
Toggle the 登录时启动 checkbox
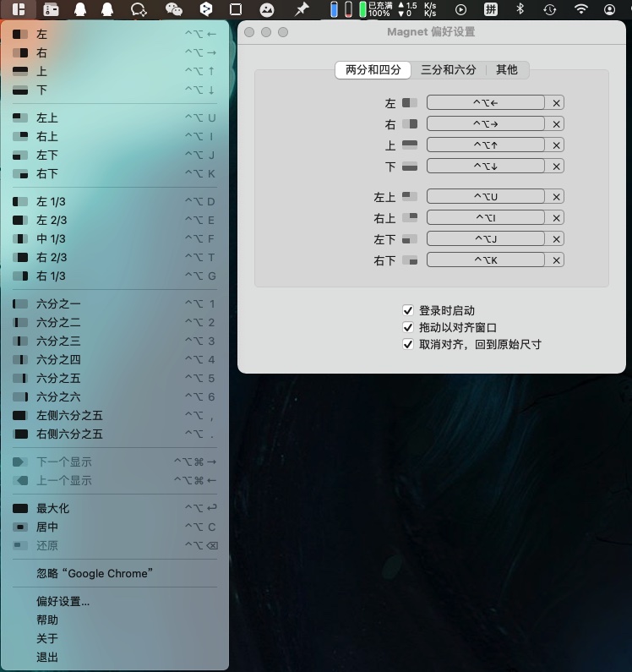407,310
